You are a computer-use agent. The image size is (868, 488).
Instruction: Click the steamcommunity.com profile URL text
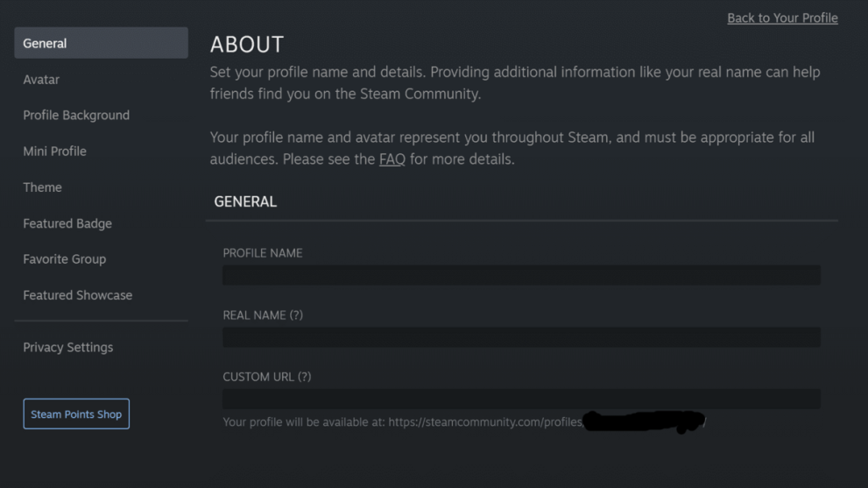point(486,422)
